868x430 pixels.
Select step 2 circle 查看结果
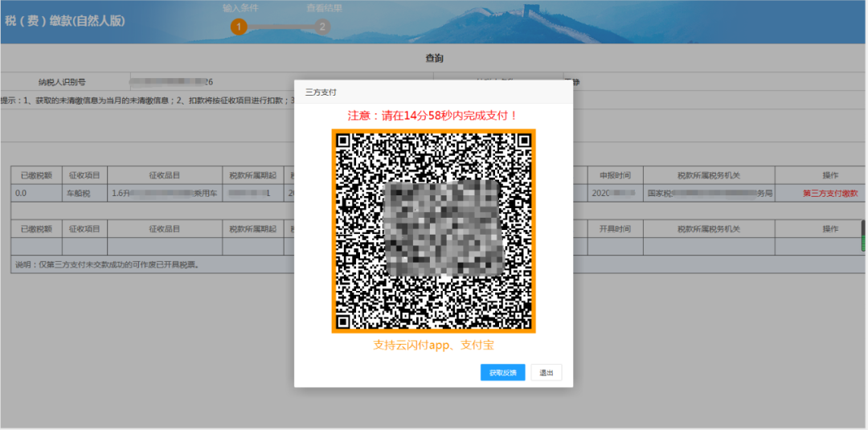[323, 27]
